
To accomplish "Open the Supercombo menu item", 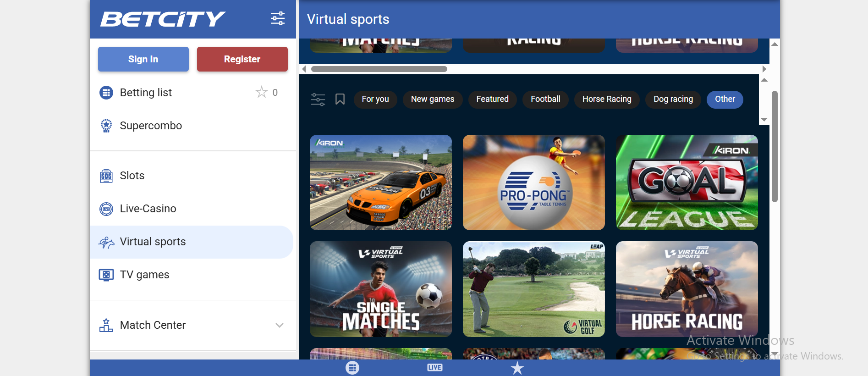I will [x=192, y=126].
